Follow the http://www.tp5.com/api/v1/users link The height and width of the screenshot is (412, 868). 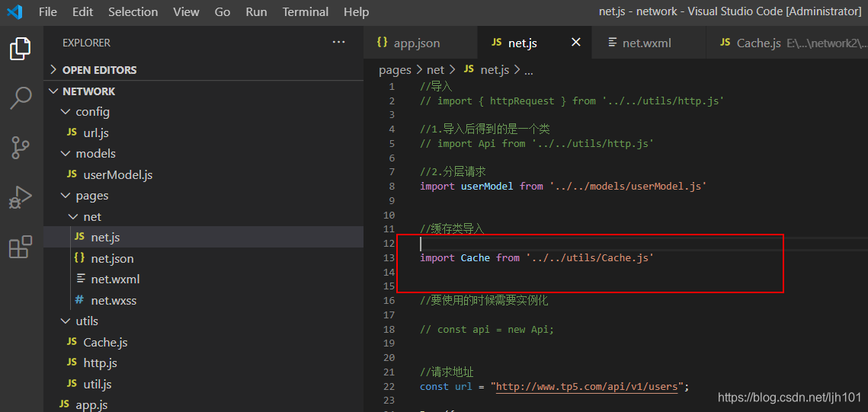587,387
